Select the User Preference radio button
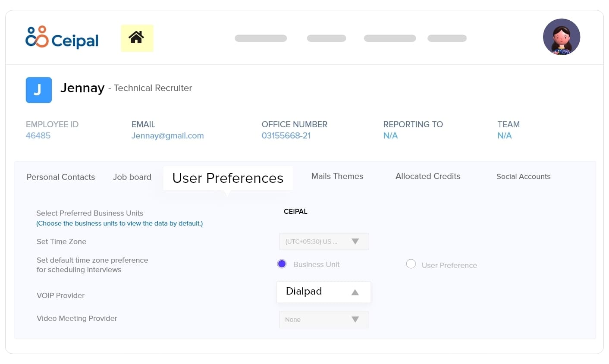Image resolution: width=609 pixels, height=364 pixels. pyautogui.click(x=411, y=264)
